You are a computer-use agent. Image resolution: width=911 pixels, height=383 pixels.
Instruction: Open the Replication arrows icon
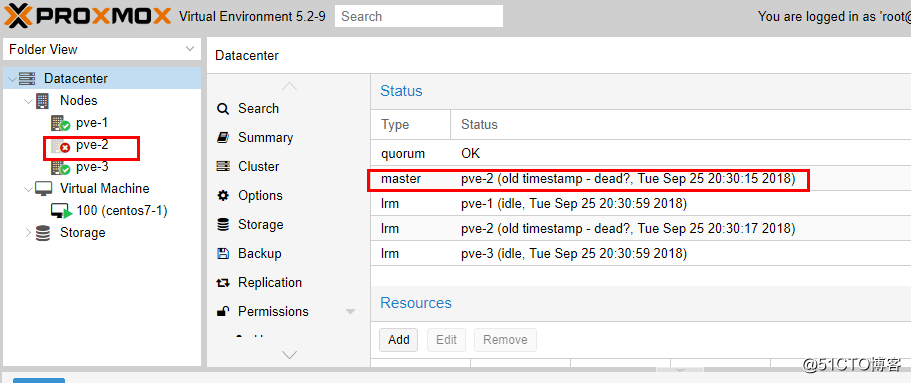[223, 283]
